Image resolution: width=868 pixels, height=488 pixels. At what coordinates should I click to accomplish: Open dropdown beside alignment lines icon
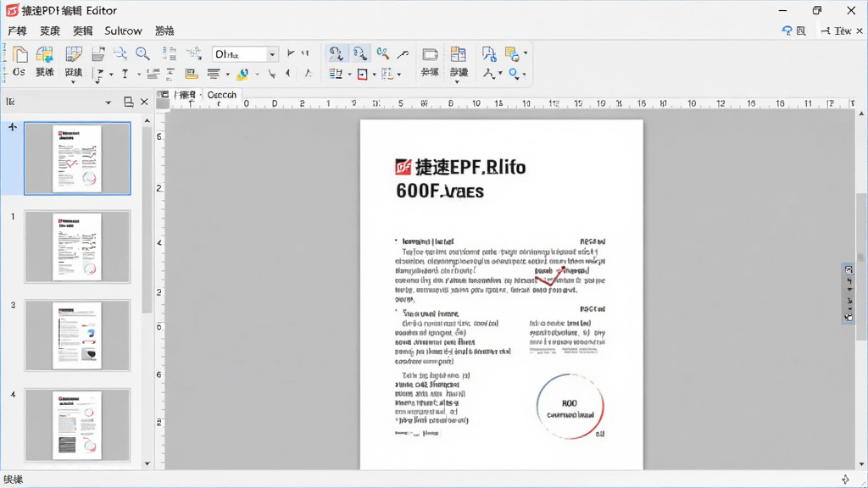[x=227, y=75]
